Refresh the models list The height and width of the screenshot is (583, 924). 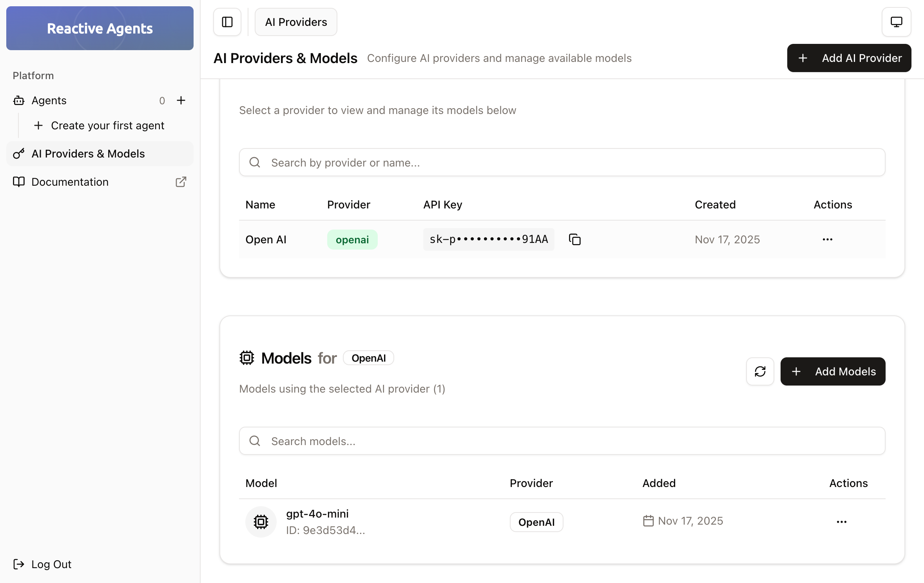(x=760, y=371)
